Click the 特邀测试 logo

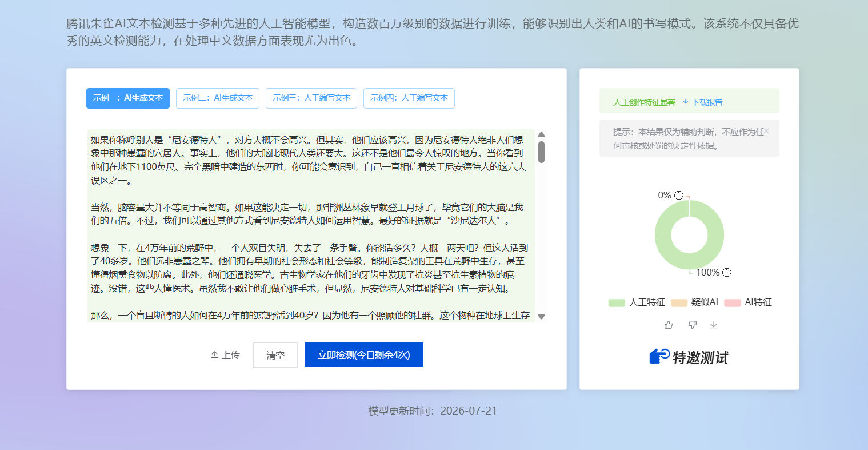point(689,357)
